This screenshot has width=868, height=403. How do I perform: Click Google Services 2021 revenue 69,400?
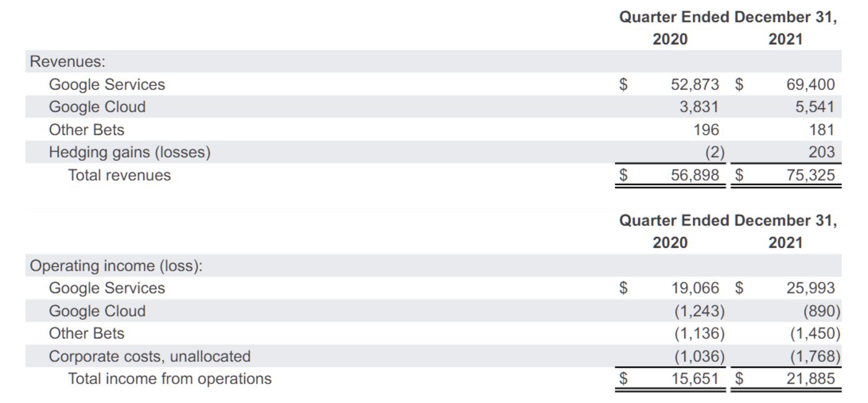pyautogui.click(x=810, y=84)
